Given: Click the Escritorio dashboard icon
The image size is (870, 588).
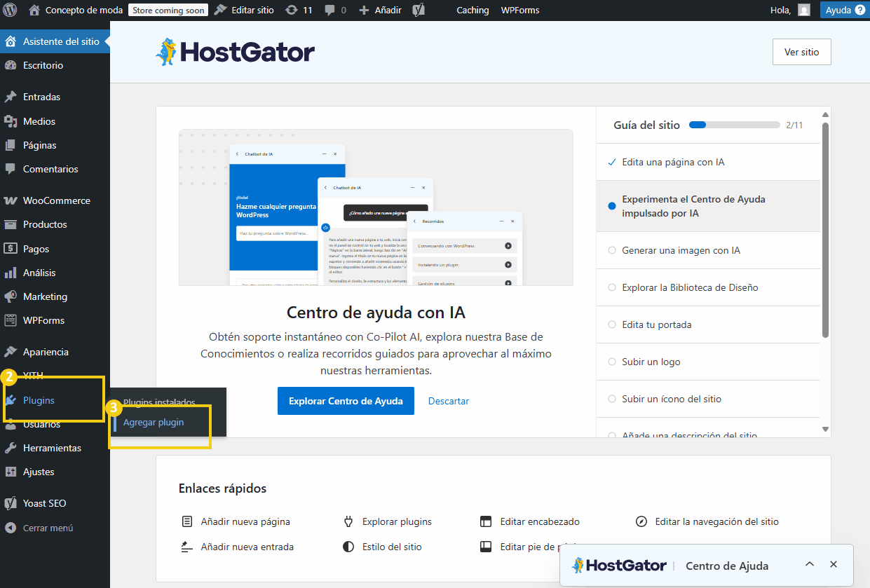Looking at the screenshot, I should pyautogui.click(x=11, y=65).
